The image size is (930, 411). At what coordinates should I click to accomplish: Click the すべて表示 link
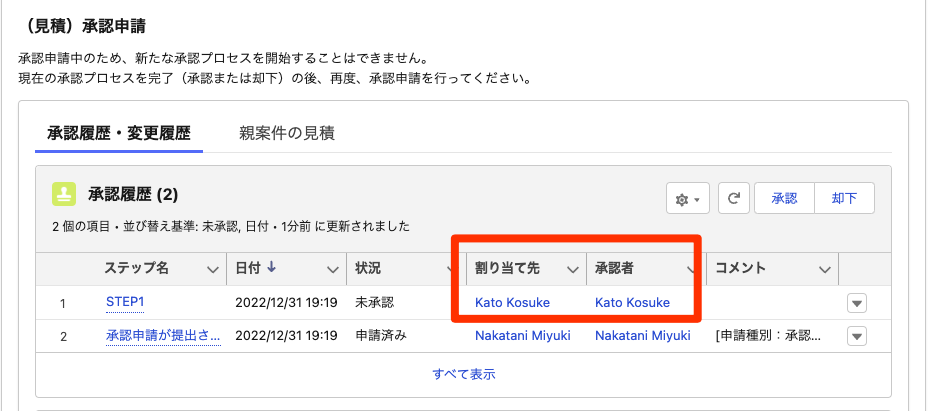[x=464, y=374]
